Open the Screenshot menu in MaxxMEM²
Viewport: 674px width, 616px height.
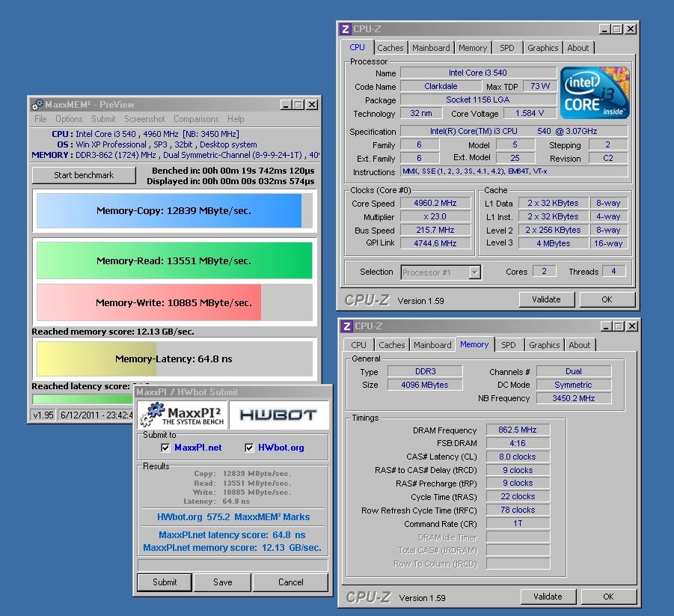[x=144, y=119]
